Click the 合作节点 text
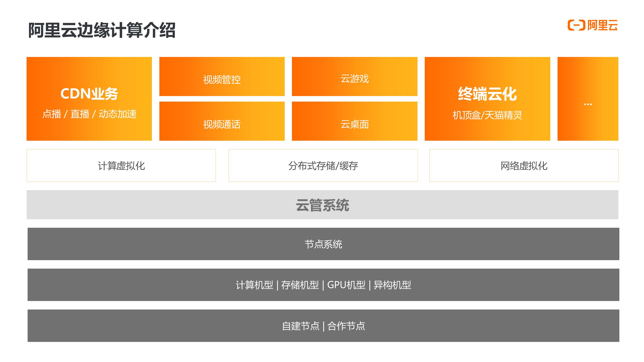 pyautogui.click(x=346, y=326)
